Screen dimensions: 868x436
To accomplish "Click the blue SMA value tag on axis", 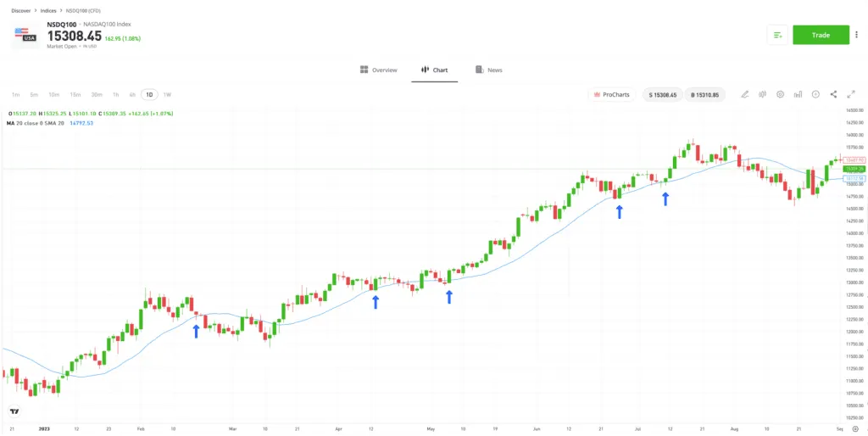I will coord(853,178).
